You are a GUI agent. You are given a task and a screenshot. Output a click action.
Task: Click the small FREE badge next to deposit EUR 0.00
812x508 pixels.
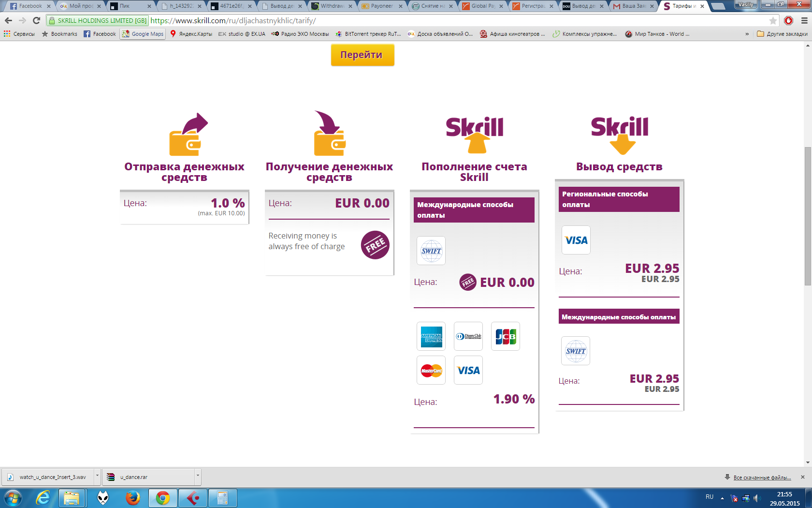468,282
